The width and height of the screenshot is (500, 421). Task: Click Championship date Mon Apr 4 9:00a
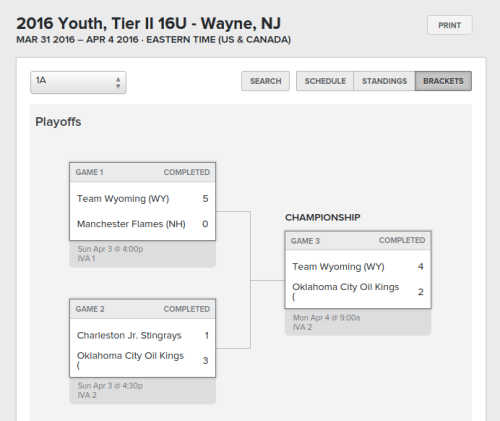point(326,318)
